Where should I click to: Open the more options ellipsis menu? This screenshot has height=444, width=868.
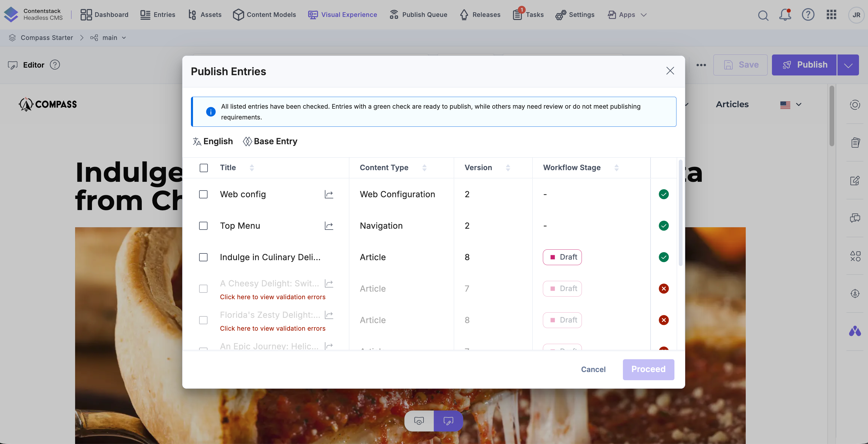tap(701, 65)
